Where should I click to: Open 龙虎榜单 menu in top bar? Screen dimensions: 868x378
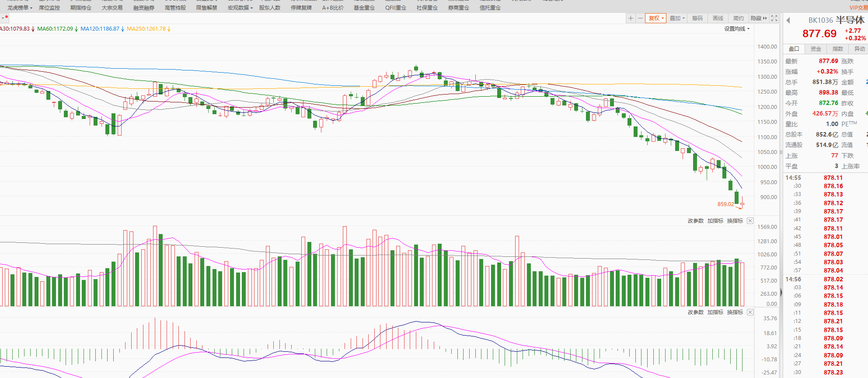pyautogui.click(x=20, y=8)
